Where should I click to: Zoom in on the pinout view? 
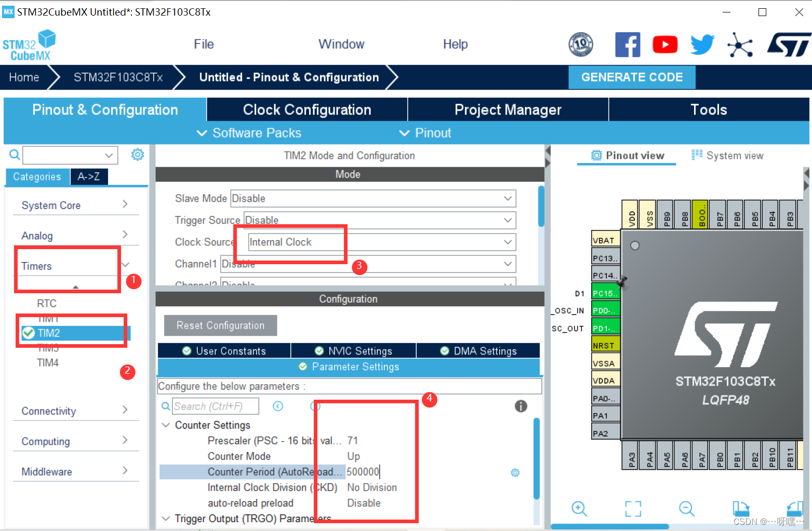(x=579, y=509)
